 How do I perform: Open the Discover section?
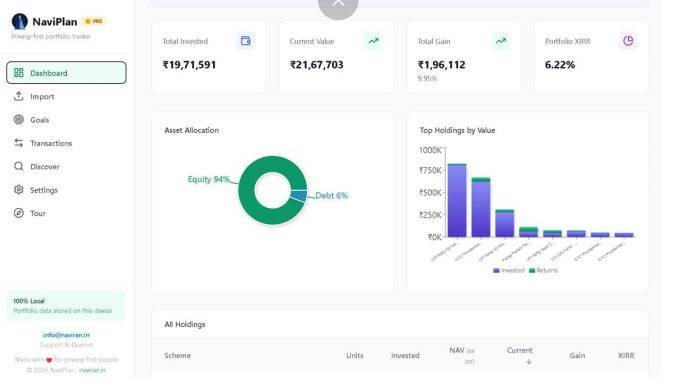[66, 167]
